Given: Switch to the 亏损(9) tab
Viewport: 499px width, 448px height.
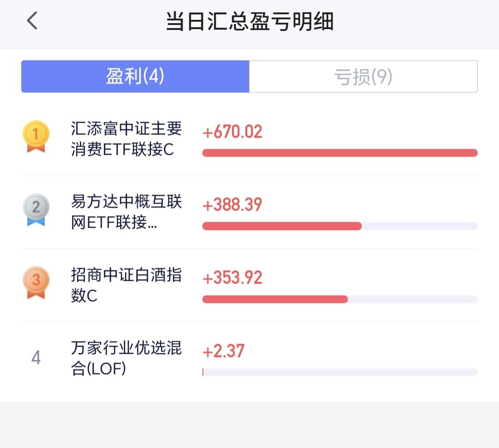Looking at the screenshot, I should pyautogui.click(x=363, y=76).
